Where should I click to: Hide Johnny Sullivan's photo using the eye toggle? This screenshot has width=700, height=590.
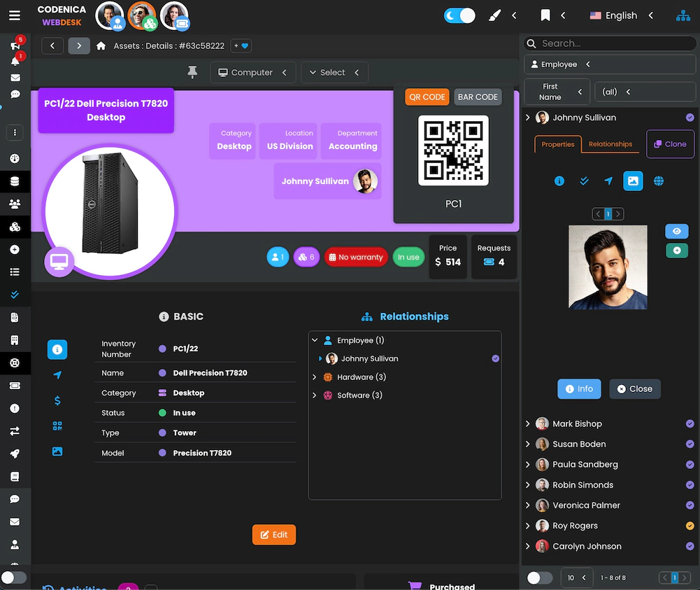pos(676,231)
